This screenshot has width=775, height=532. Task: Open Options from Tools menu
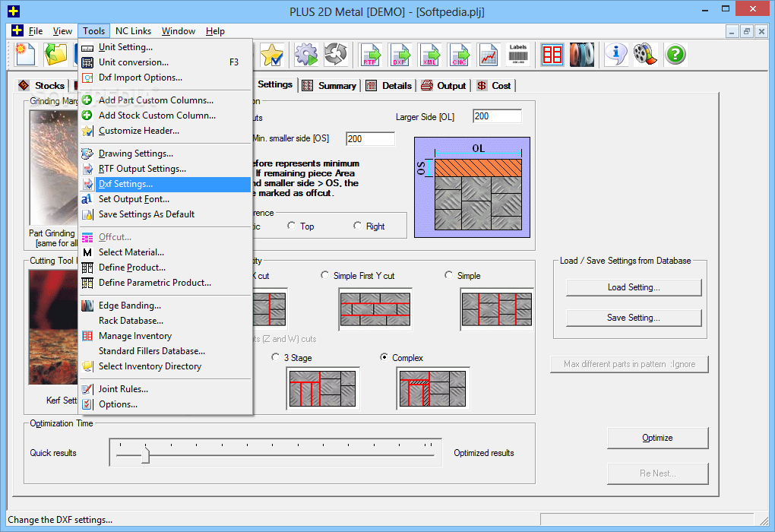pos(165,405)
